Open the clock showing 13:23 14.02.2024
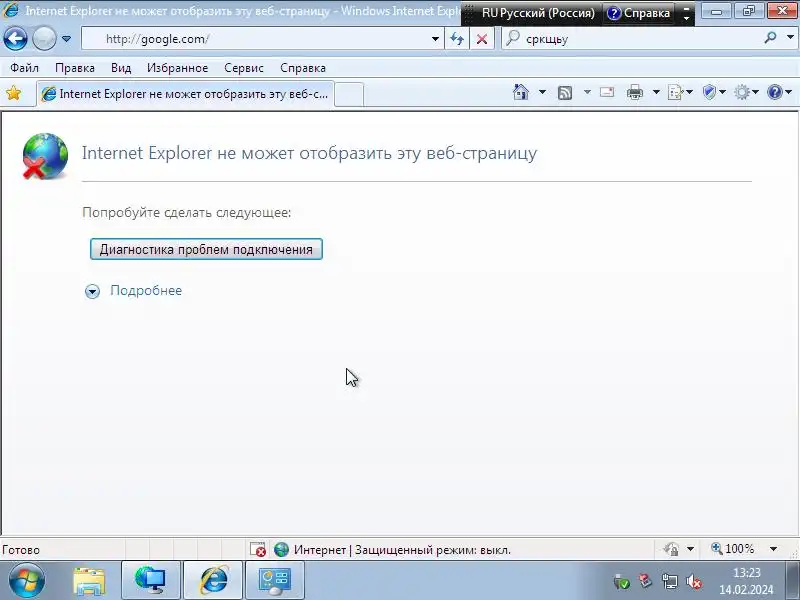800x600 pixels. [746, 581]
